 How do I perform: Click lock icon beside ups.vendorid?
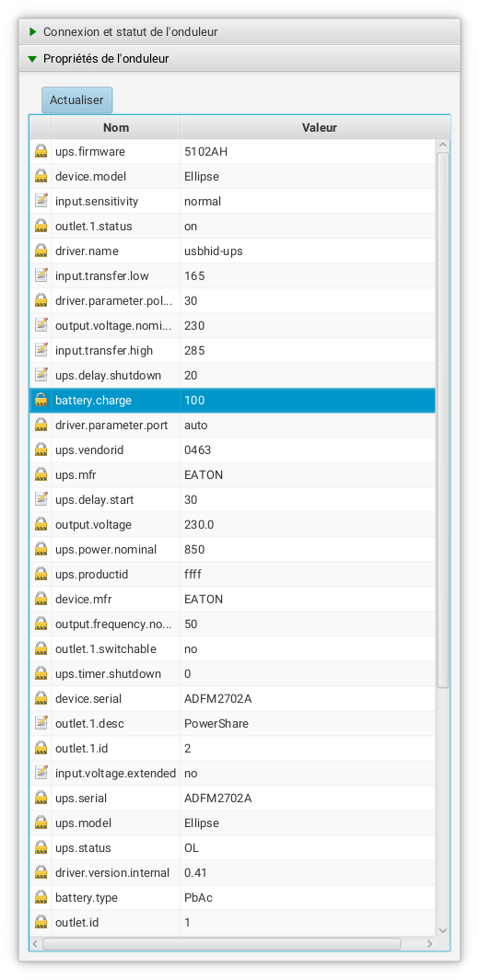click(41, 450)
